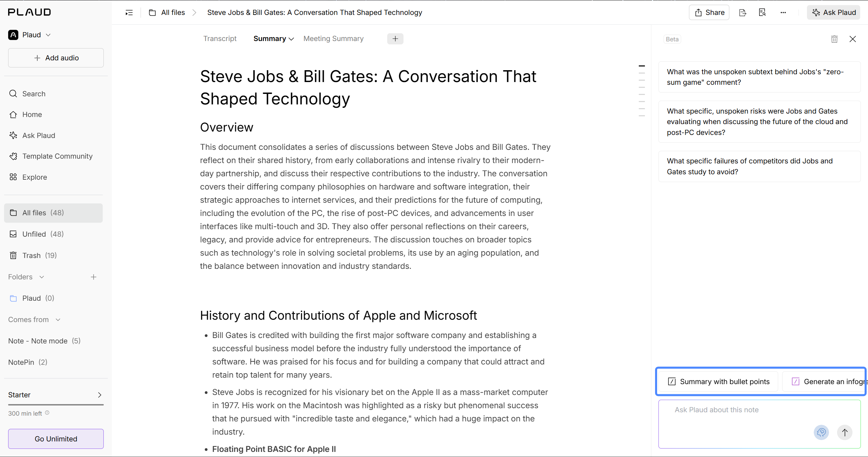Viewport: 868px width, 457px height.
Task: Toggle the sidebar collapse icon
Action: (129, 13)
